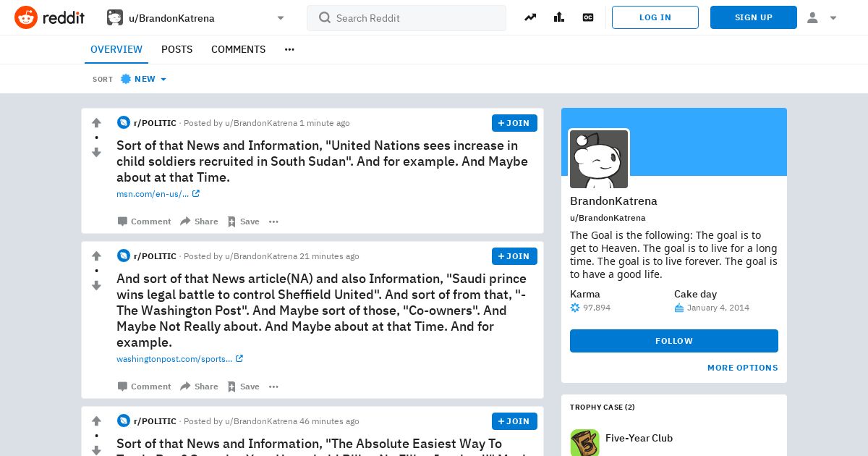Click BrandonKatrena profile avatar image
Image resolution: width=868 pixels, height=456 pixels.
(599, 159)
